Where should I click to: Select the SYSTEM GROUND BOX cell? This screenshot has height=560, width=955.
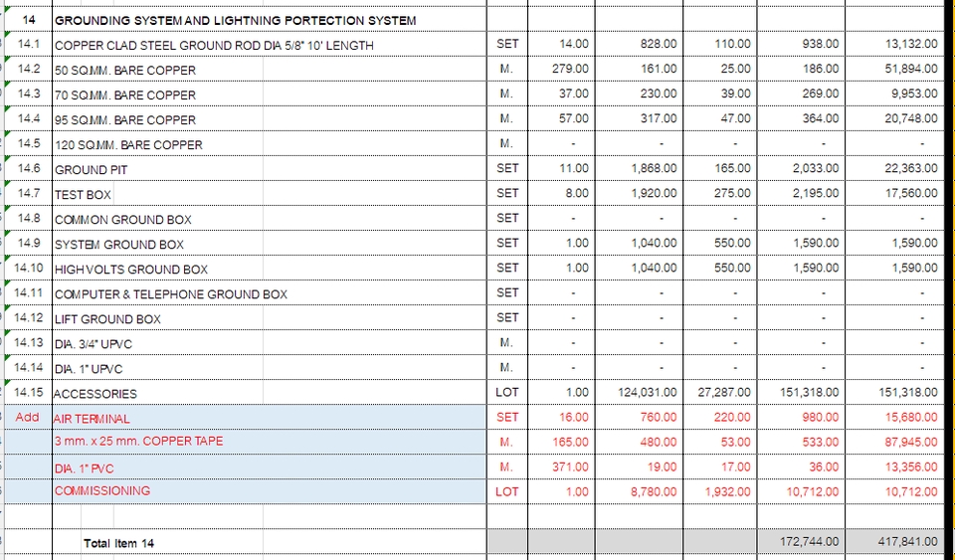pos(270,244)
